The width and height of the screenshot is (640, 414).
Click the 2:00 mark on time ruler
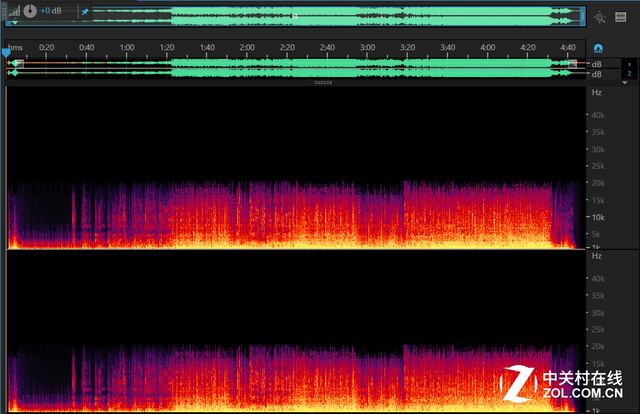247,48
